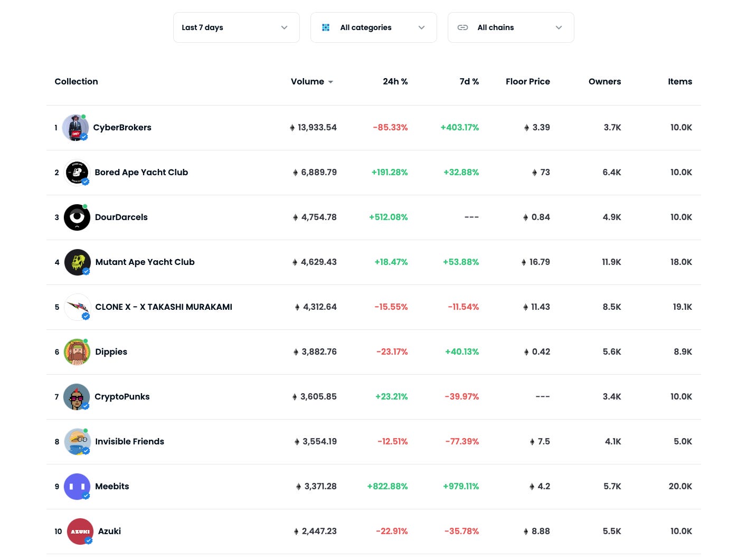This screenshot has height=560, width=746.
Task: Open the Dippies collection link
Action: pos(111,352)
